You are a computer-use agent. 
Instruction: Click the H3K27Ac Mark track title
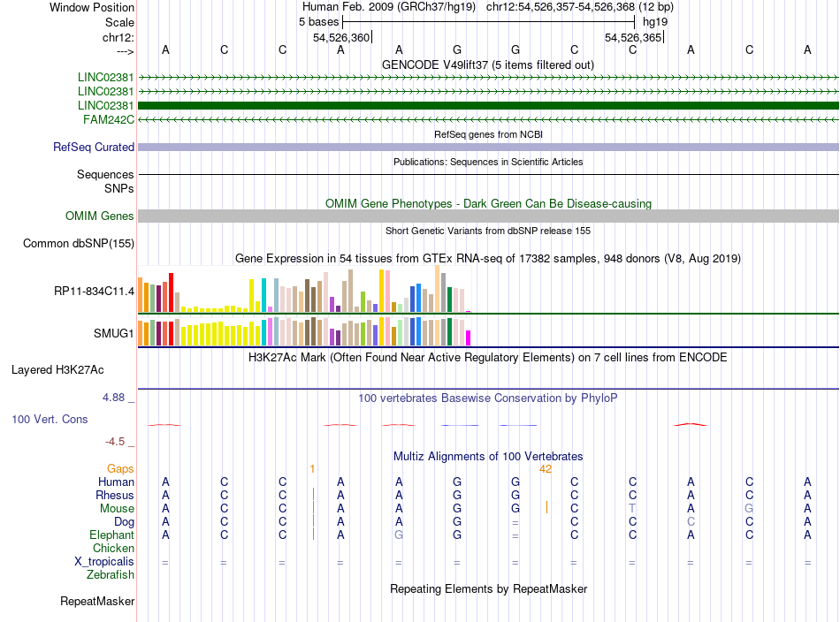487,358
